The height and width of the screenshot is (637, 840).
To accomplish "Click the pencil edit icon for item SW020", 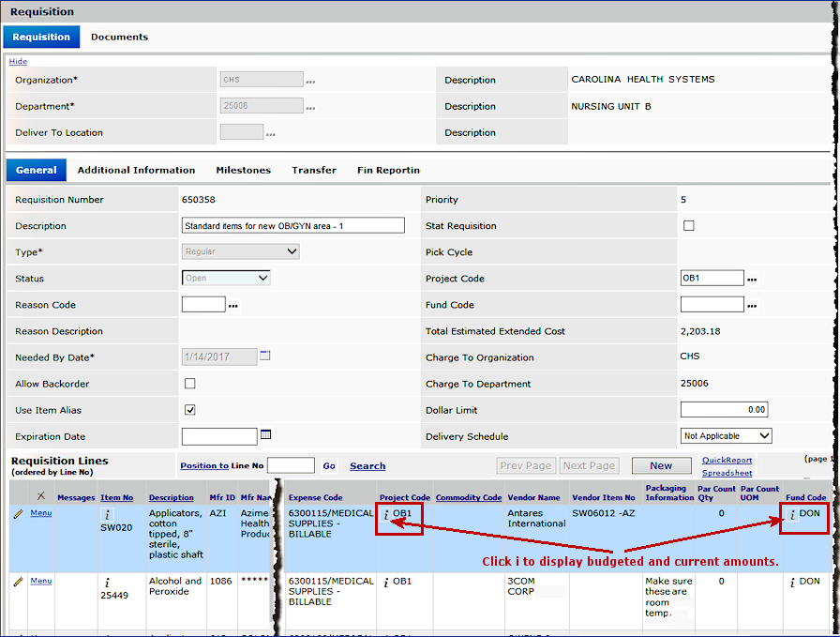I will tap(17, 514).
